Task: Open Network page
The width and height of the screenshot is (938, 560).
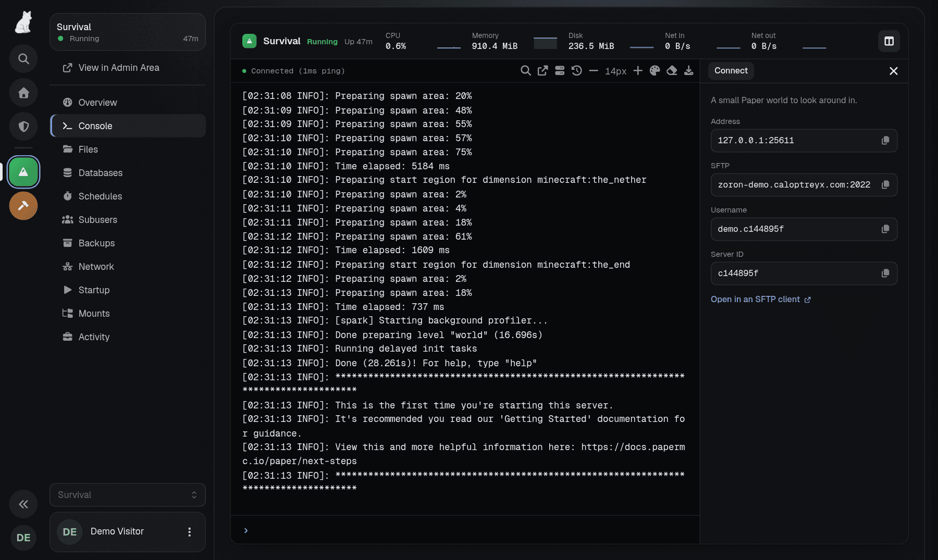Action: pyautogui.click(x=128, y=267)
